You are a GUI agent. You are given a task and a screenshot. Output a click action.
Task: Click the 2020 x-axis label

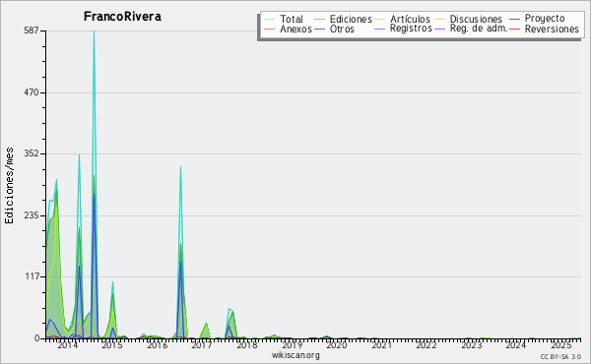point(336,344)
